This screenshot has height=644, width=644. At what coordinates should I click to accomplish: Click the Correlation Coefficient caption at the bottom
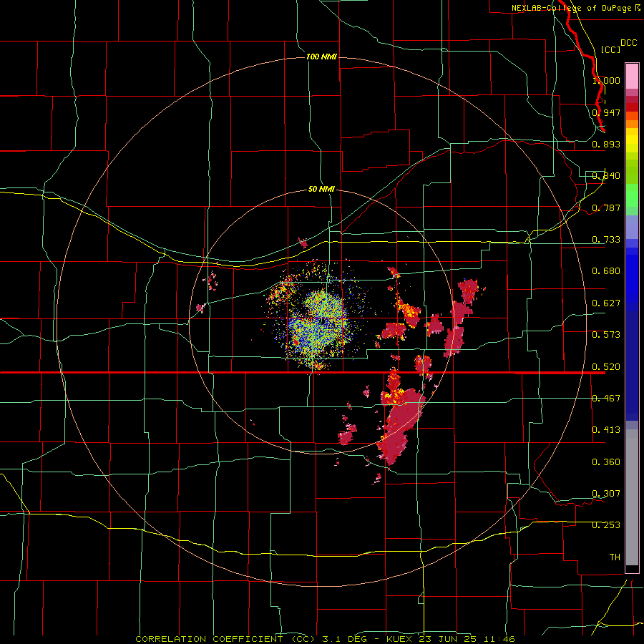325,639
